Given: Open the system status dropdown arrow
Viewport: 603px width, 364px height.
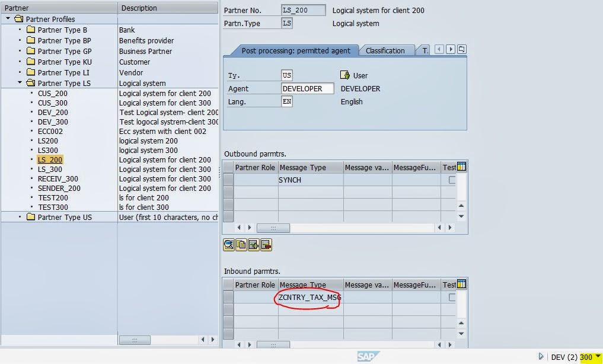Looking at the screenshot, I should point(597,356).
